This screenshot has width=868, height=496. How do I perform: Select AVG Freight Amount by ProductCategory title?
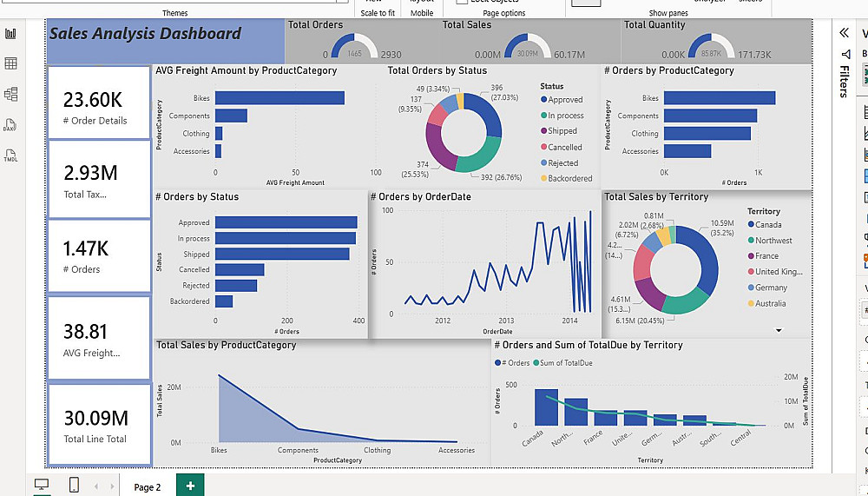[x=246, y=70]
